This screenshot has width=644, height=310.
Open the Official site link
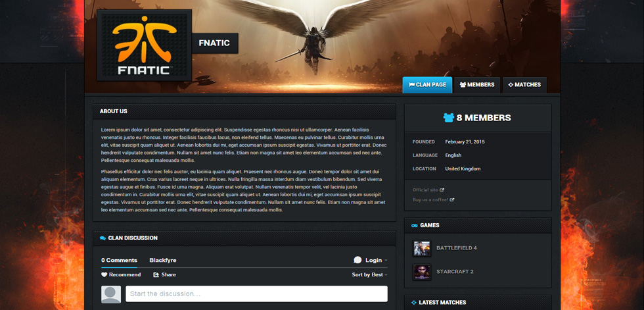426,190
